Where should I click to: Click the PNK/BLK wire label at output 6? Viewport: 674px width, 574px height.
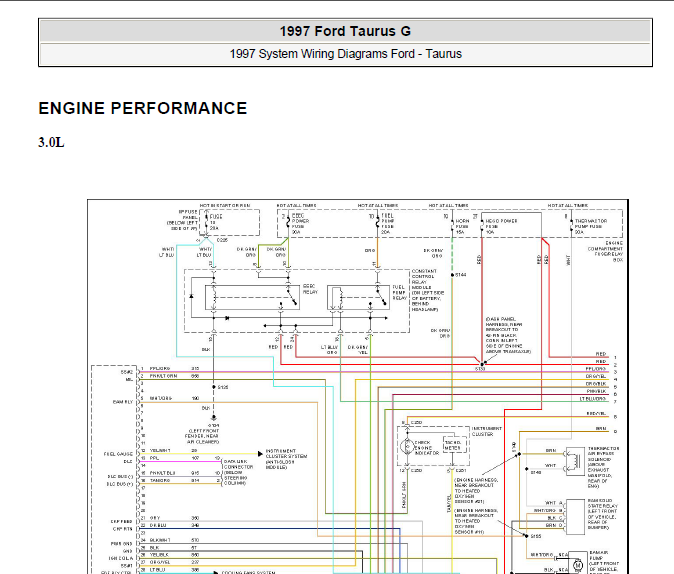click(597, 391)
